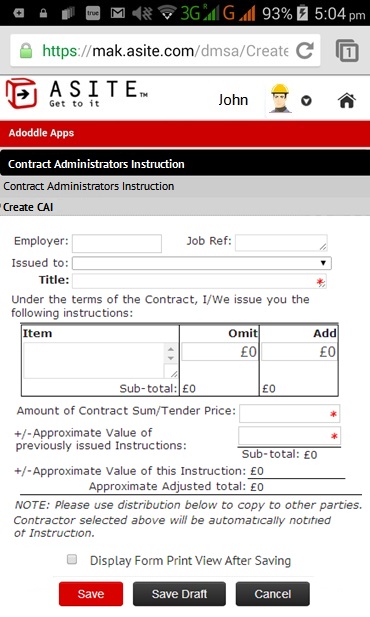Image resolution: width=370 pixels, height=617 pixels.
Task: Select Contract Administrators Instruction black header
Action: [185, 164]
